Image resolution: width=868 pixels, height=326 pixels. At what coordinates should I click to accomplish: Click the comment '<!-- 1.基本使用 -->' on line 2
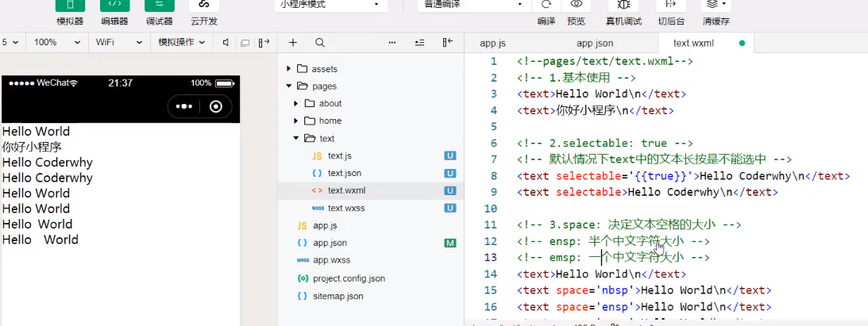576,78
